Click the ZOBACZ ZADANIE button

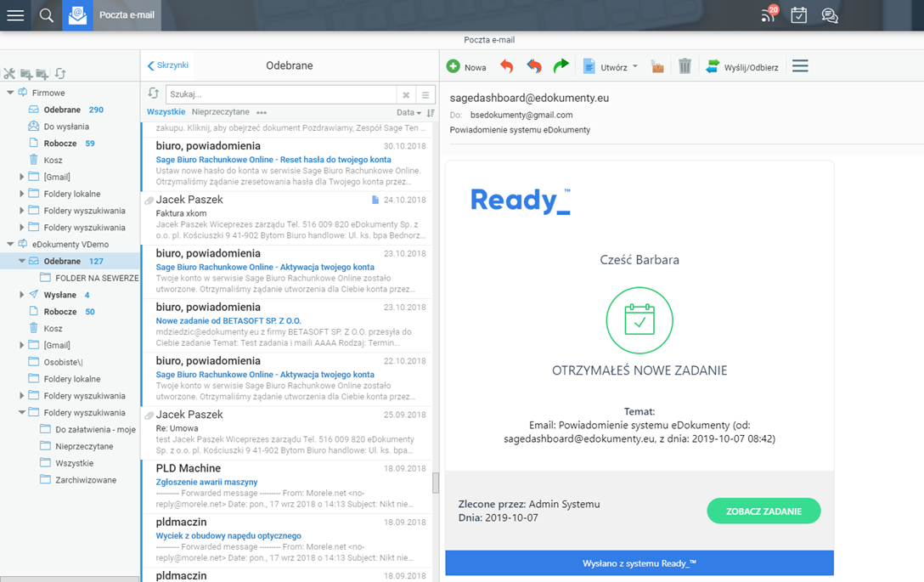(x=763, y=511)
